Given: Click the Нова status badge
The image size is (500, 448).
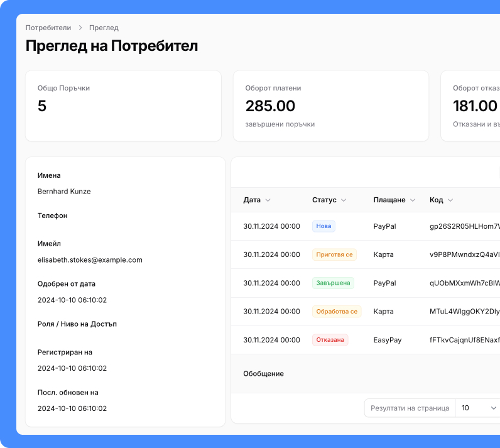Looking at the screenshot, I should [x=323, y=226].
